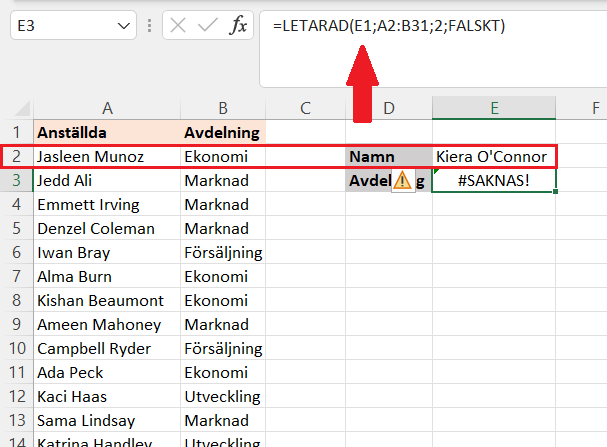Select column E header

tap(494, 108)
